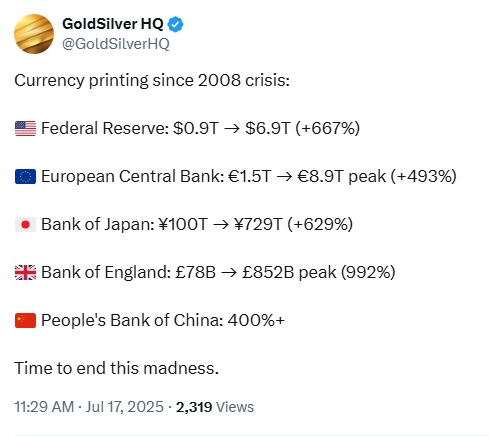
Task: Click the 2,319 Views count
Action: click(x=215, y=407)
